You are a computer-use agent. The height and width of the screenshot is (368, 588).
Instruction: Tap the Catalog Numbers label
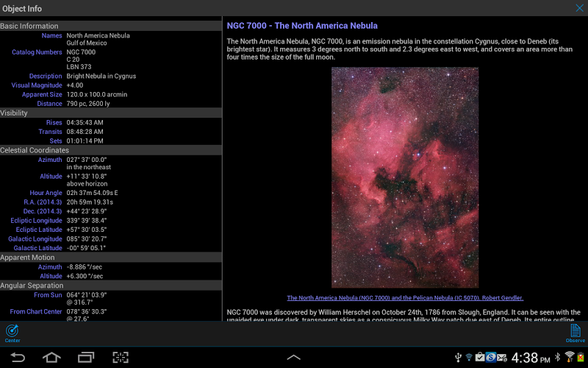(37, 52)
